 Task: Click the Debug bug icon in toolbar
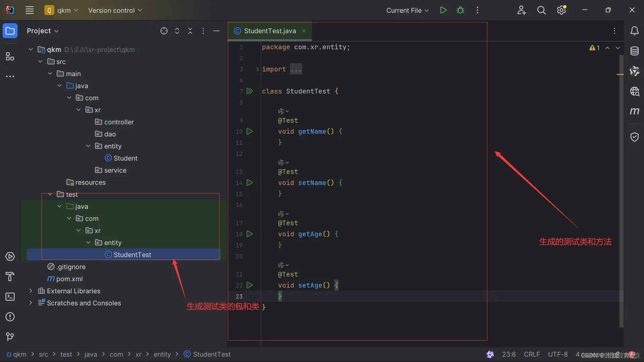point(460,10)
